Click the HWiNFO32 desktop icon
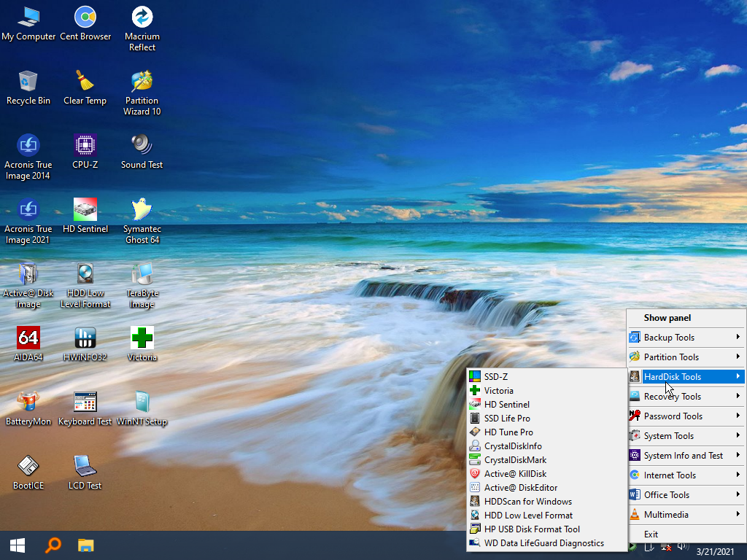The height and width of the screenshot is (560, 747). click(85, 344)
